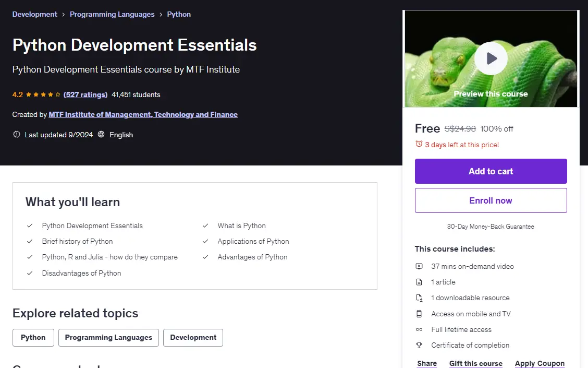Click the language globe icon
The image size is (588, 368).
point(101,135)
